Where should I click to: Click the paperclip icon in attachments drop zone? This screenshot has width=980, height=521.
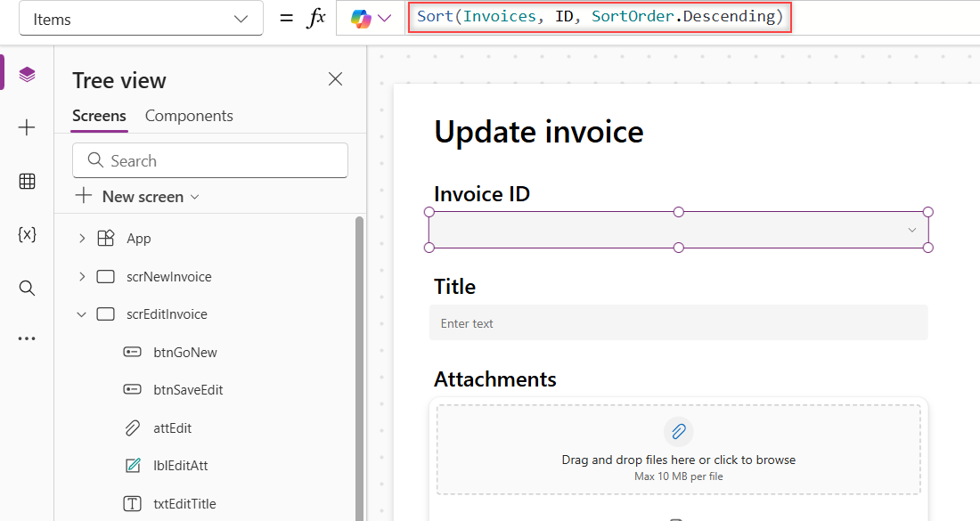point(678,431)
